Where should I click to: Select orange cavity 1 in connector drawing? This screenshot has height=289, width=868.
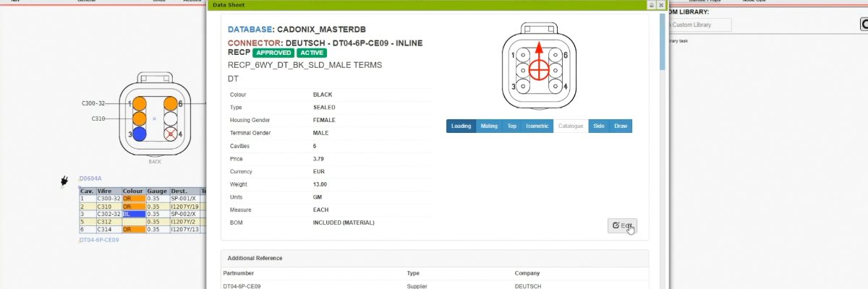point(140,104)
